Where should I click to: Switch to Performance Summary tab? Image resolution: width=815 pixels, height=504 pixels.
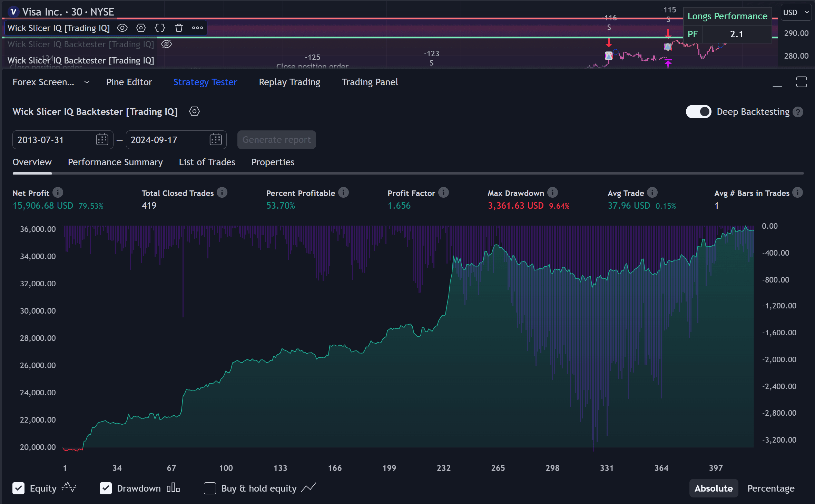(115, 162)
